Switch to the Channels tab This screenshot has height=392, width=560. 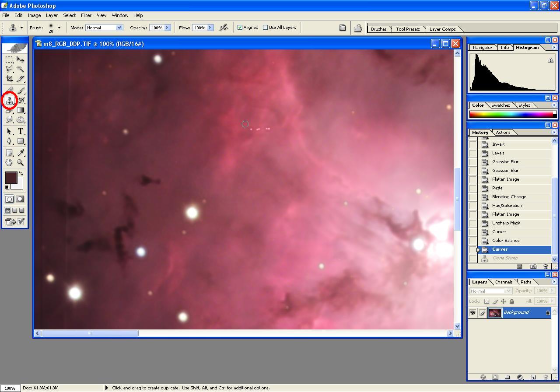[x=503, y=282]
